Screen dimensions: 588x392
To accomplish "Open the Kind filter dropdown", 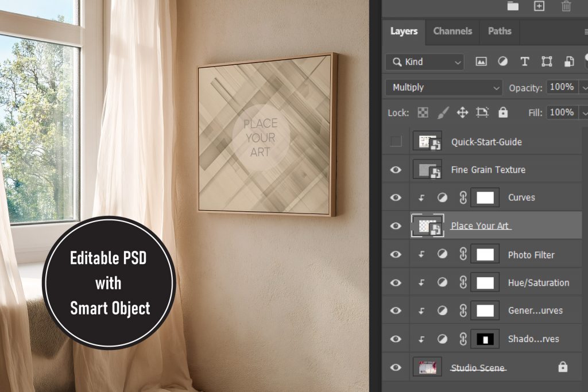I will point(424,62).
